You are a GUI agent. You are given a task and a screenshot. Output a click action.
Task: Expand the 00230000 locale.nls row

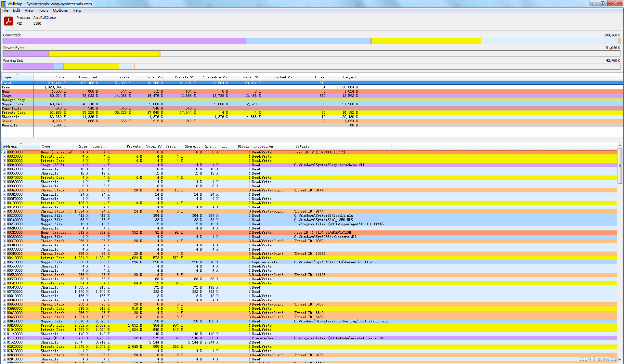click(x=5, y=215)
